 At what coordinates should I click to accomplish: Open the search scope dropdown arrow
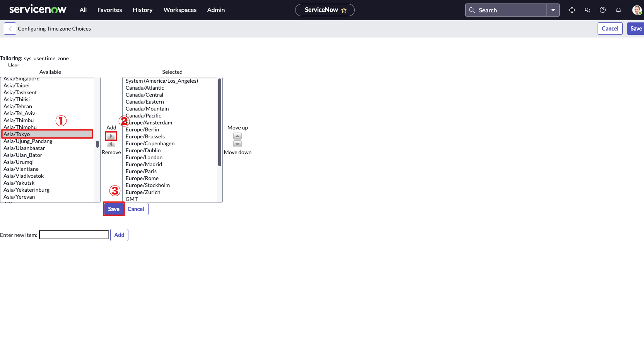coord(553,10)
